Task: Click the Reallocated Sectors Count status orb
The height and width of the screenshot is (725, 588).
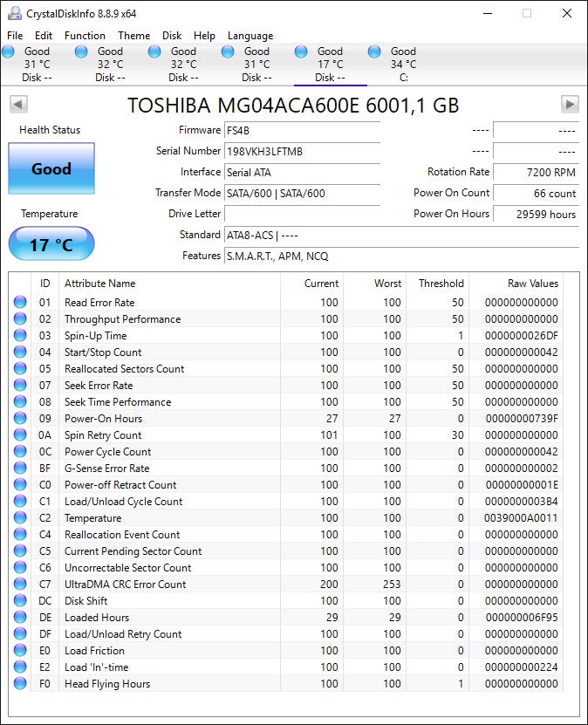Action: coord(20,369)
